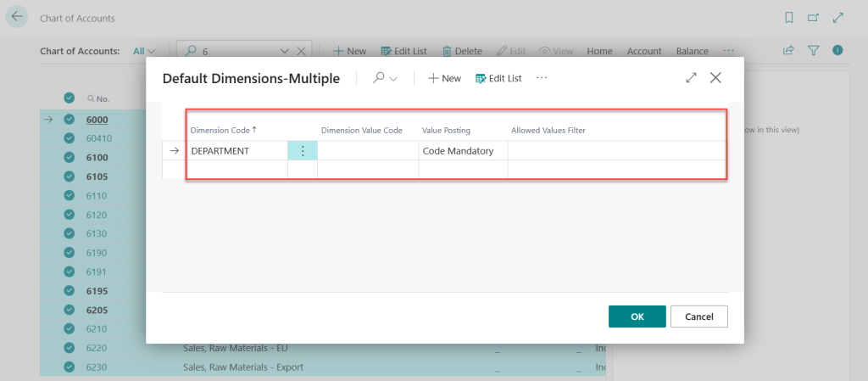Open the All views dropdown
The height and width of the screenshot is (381, 868).
click(144, 51)
